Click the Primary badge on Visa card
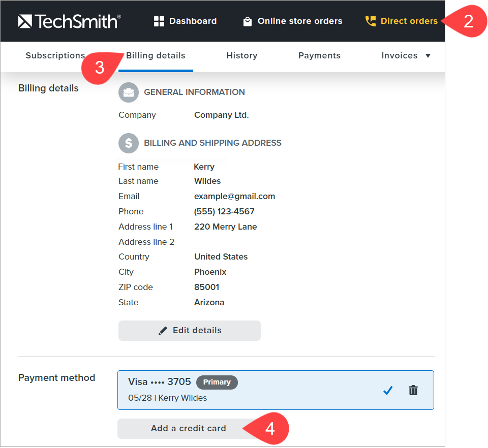 [217, 382]
